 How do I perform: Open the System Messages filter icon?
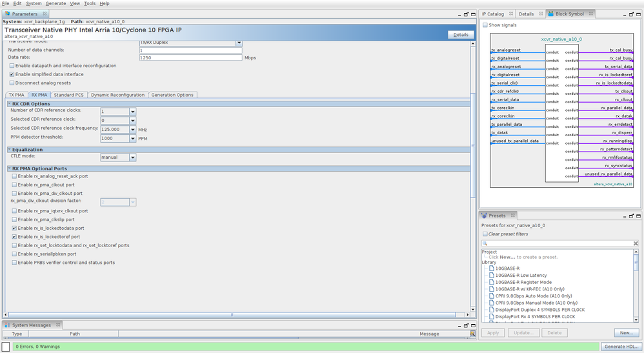pyautogui.click(x=473, y=334)
